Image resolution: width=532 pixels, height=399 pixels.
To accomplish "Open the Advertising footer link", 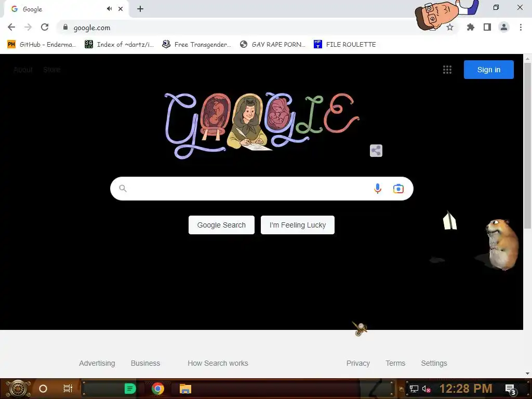I will pos(97,363).
